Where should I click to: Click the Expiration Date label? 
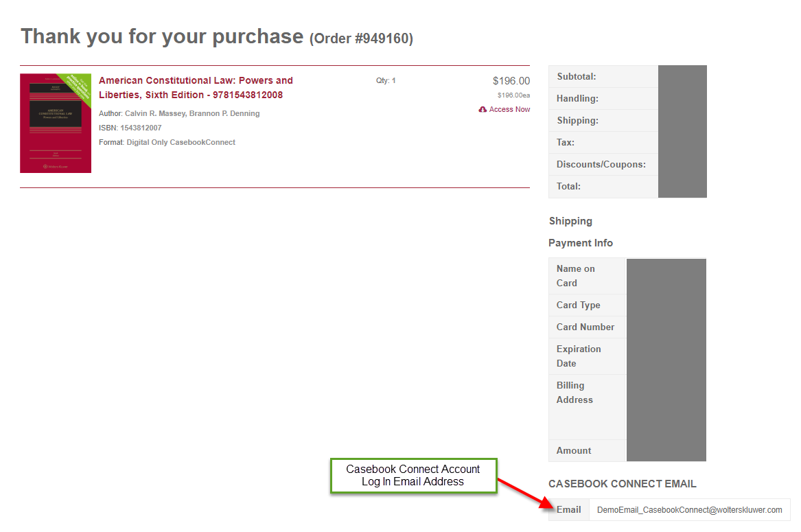pos(579,356)
